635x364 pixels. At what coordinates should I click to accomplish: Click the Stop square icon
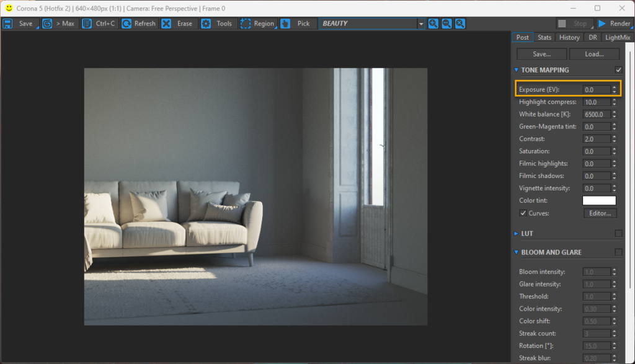(562, 24)
